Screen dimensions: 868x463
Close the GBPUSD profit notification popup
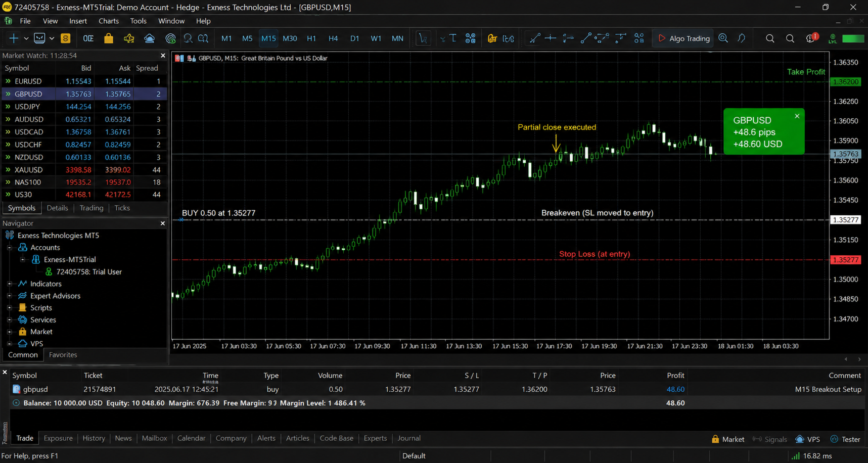[797, 116]
